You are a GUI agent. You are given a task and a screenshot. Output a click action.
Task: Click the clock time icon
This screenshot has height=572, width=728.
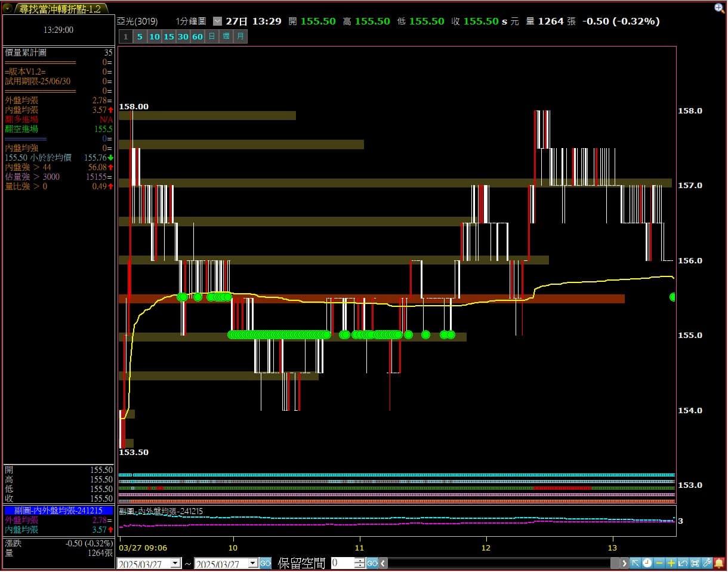(647, 563)
